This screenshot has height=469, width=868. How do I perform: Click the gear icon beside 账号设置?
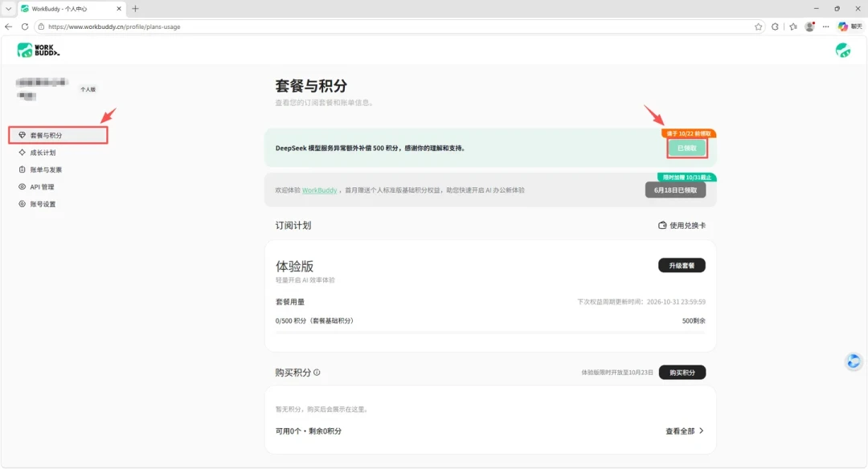[x=23, y=203]
